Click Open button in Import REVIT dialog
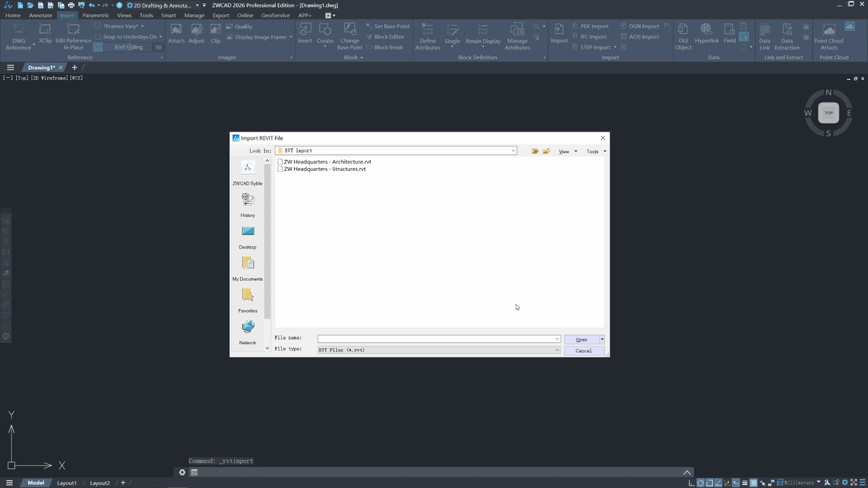868x488 pixels. [581, 340]
